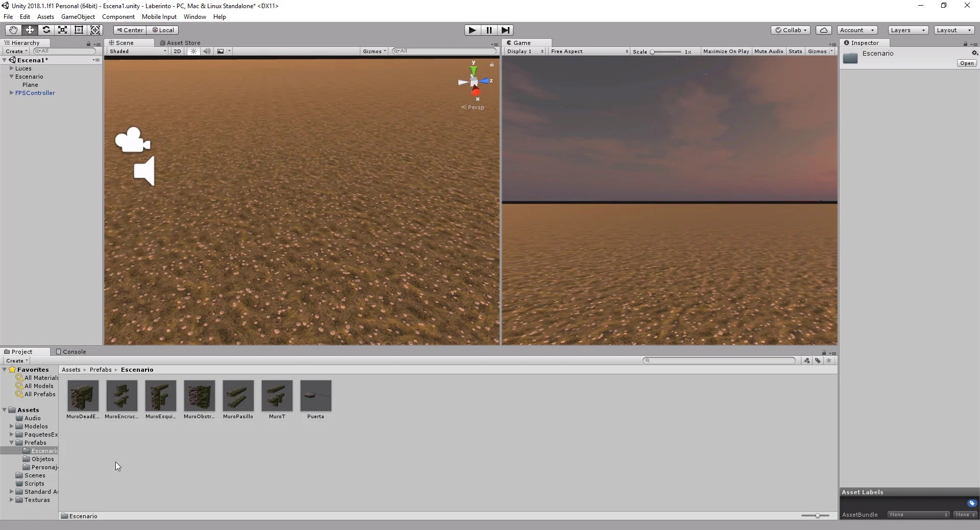The width and height of the screenshot is (980, 530).
Task: Open the GameObject menu
Action: tap(78, 16)
